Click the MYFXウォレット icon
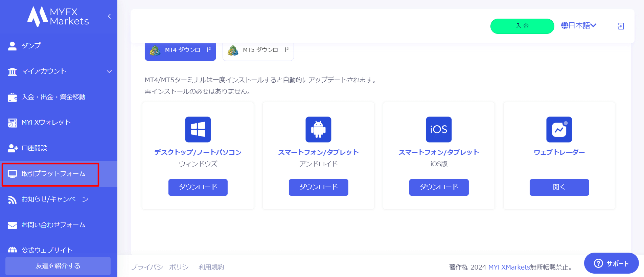Viewport: 644px width, 277px height. [x=12, y=123]
